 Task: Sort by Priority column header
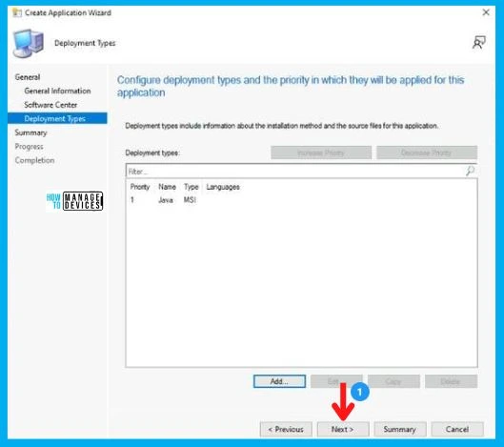[x=140, y=187]
